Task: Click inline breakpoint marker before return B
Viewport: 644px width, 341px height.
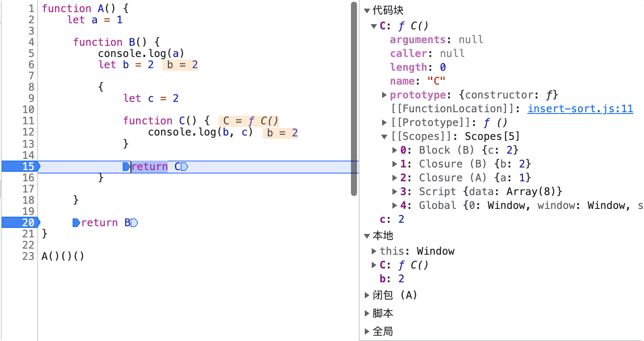Action: 76,223
